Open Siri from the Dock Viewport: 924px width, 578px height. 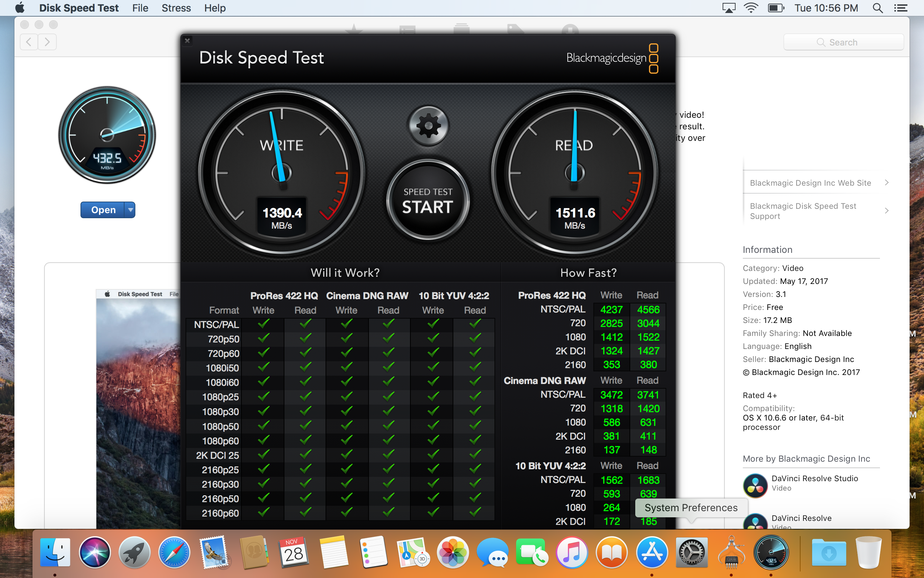coord(95,553)
